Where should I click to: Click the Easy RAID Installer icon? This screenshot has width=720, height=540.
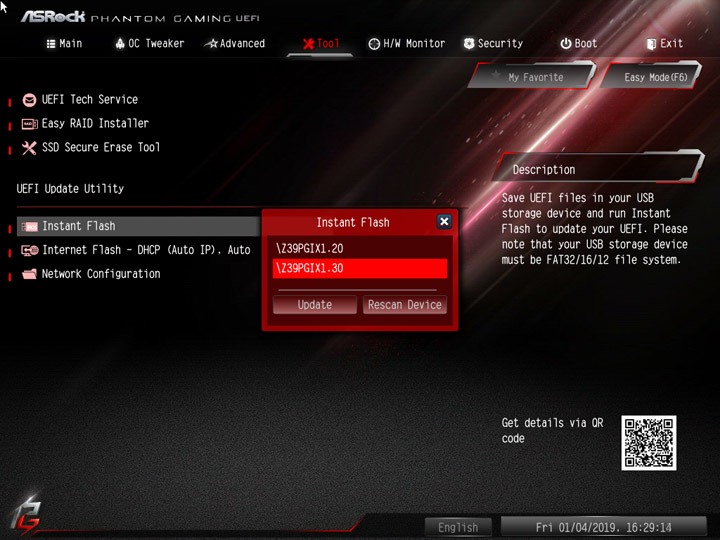tap(29, 124)
